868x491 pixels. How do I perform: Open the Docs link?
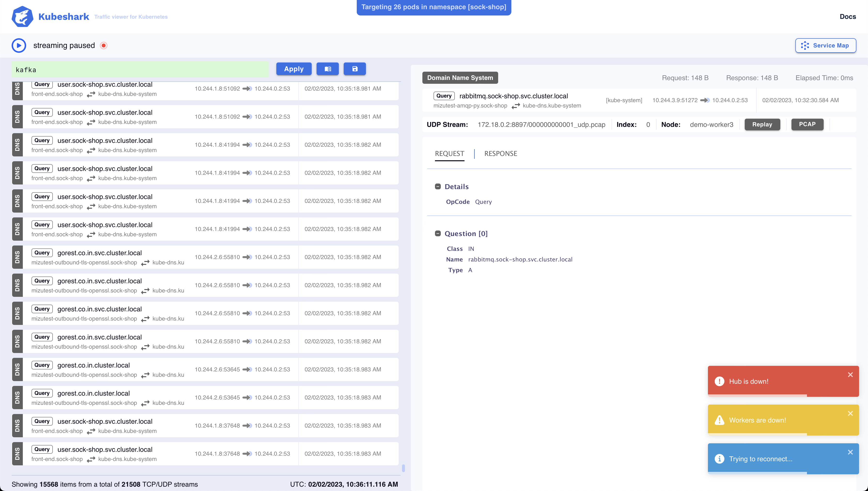click(x=848, y=16)
